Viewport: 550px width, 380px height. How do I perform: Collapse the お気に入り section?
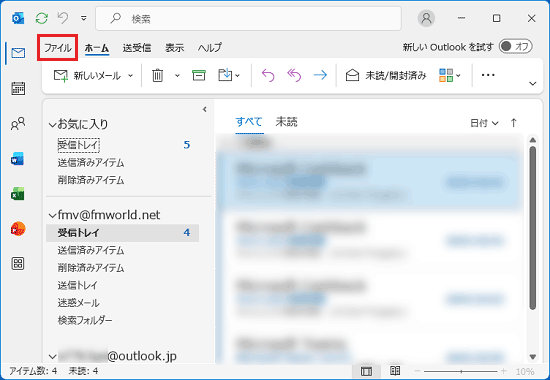(x=52, y=125)
